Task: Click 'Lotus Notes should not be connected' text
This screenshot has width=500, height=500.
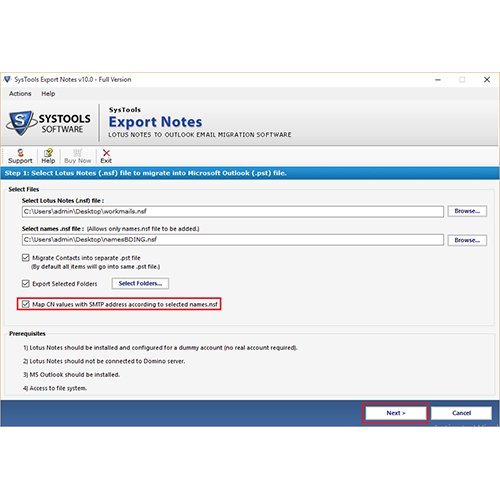Action: click(104, 361)
